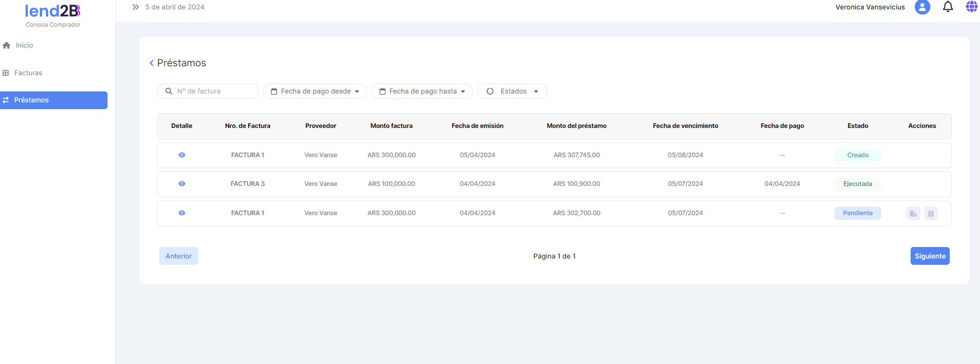Go to Inicio in the sidebar
Screen dimensions: 980x364
pos(24,45)
